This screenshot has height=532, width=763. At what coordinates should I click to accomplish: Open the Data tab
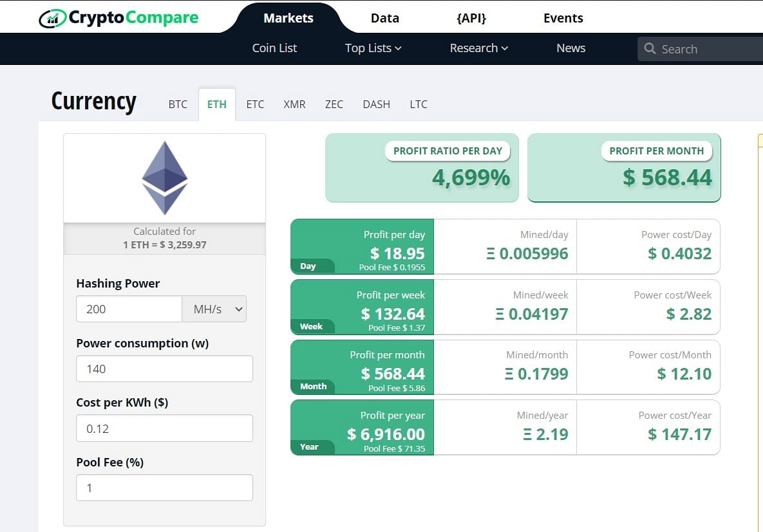[385, 18]
